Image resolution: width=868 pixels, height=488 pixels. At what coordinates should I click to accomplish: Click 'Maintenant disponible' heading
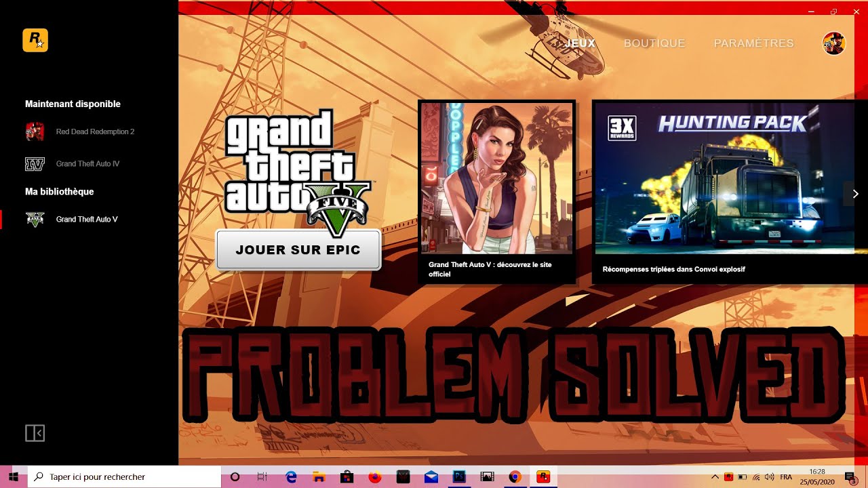73,104
